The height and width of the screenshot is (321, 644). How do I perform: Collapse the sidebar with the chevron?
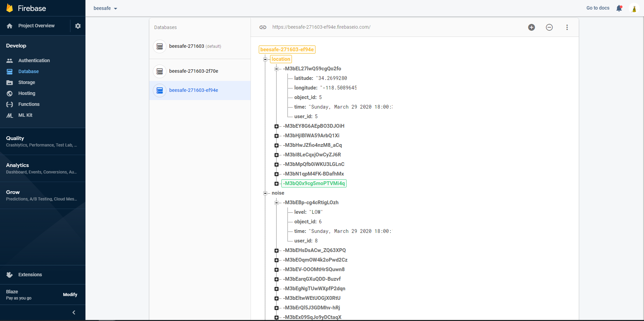coord(74,312)
